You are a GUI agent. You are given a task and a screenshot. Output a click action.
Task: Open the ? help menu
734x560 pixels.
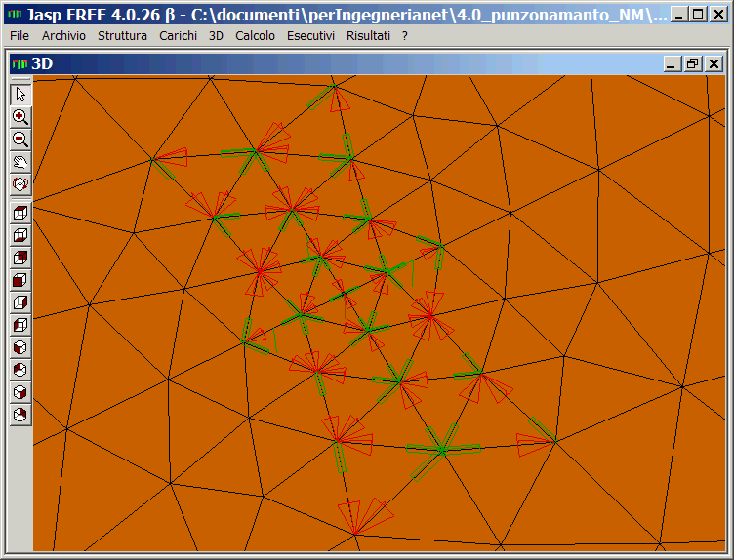(x=405, y=35)
